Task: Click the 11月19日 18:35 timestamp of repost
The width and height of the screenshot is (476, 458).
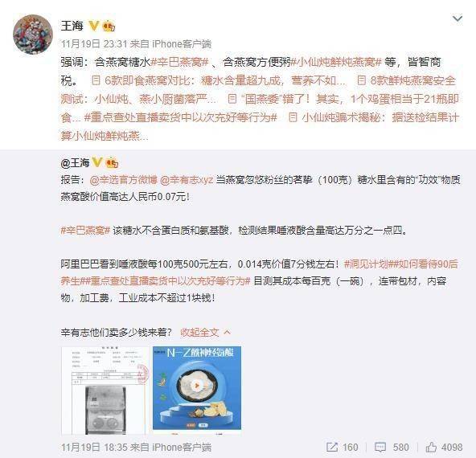Action: (94, 447)
